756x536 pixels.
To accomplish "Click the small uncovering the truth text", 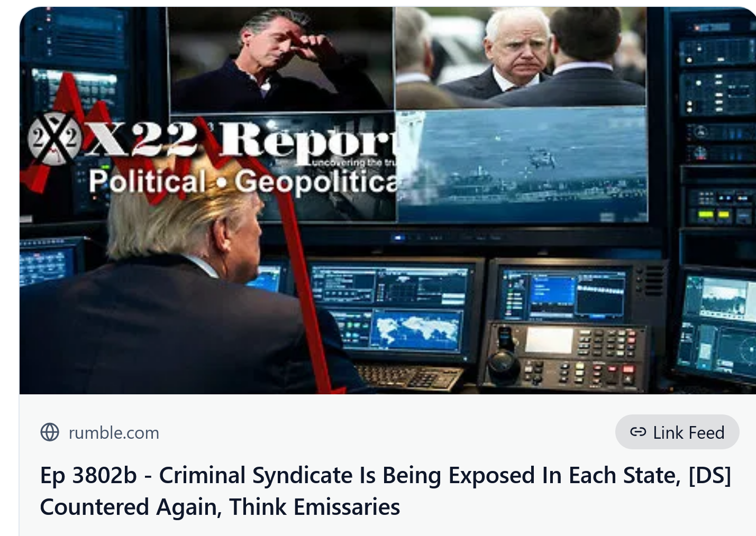I will click(x=353, y=163).
